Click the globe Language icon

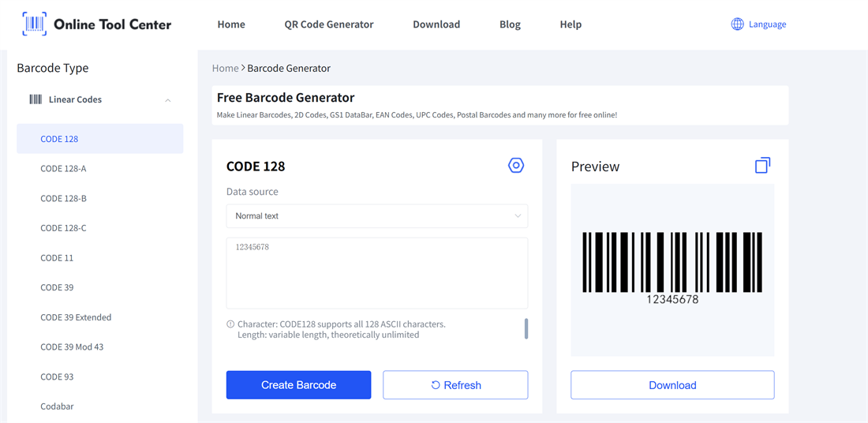click(x=737, y=24)
